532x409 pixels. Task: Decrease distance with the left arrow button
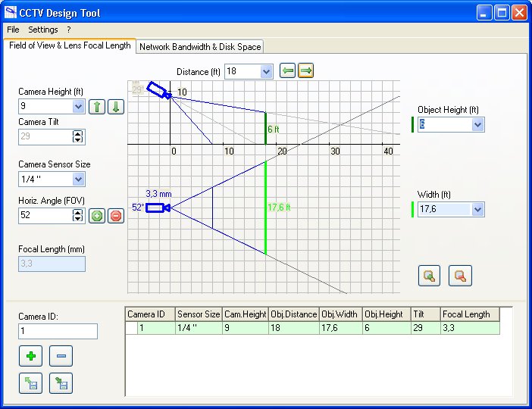287,70
